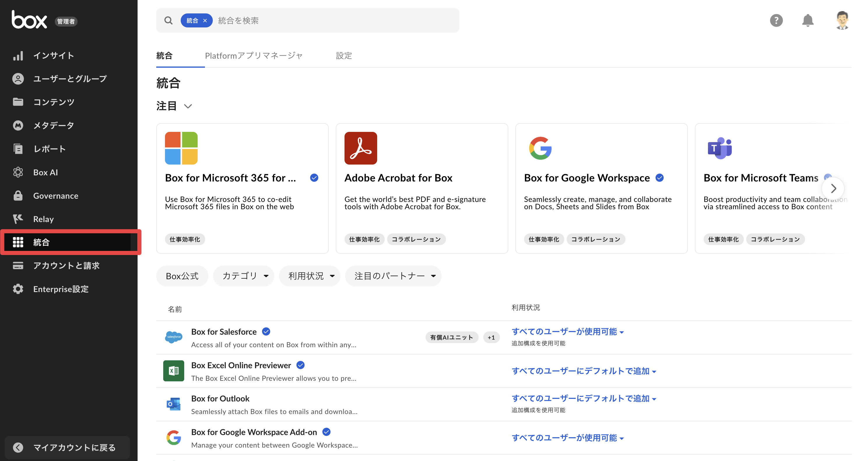Click the Microsoft 365 card logo
The image size is (868, 461).
pos(181,148)
